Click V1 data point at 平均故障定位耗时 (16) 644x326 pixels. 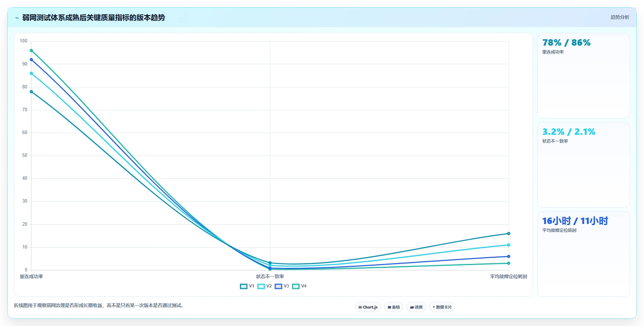point(509,234)
